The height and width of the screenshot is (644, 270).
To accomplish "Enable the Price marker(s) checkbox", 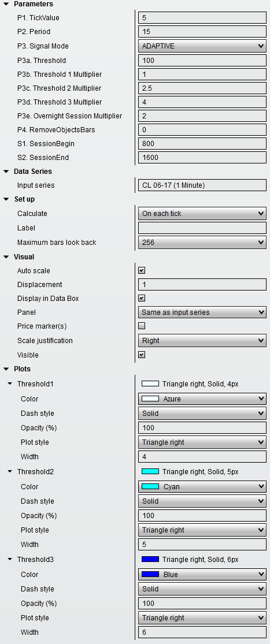I will click(142, 326).
